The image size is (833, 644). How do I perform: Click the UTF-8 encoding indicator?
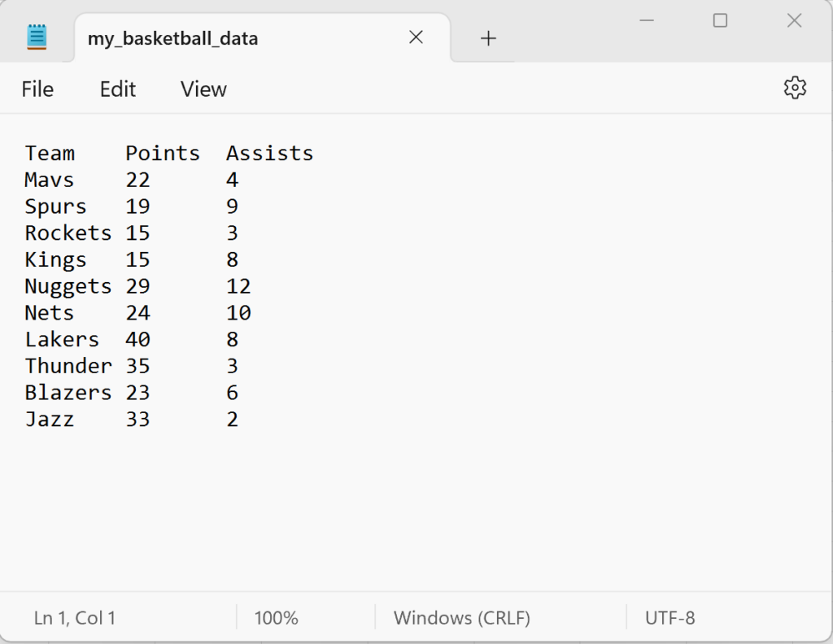[671, 618]
